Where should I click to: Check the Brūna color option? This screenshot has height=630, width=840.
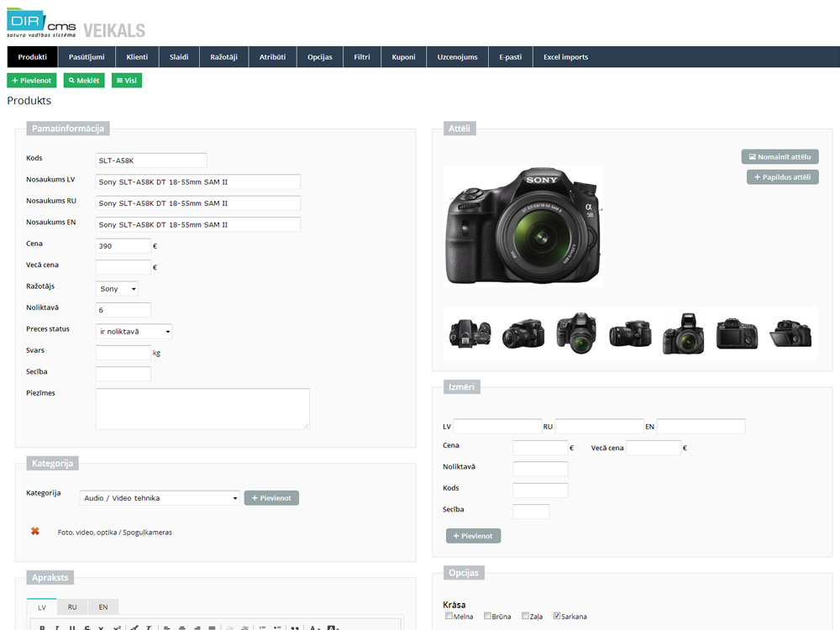pos(487,616)
